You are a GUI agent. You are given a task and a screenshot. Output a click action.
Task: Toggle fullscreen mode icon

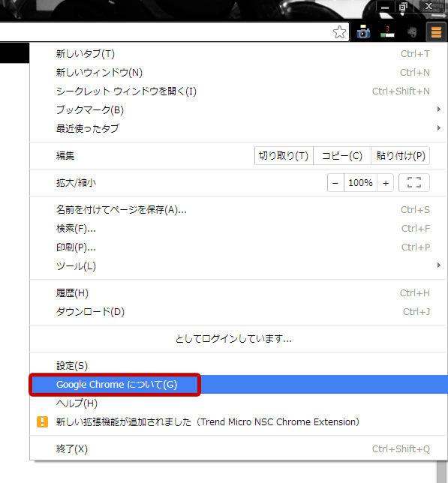pos(413,183)
